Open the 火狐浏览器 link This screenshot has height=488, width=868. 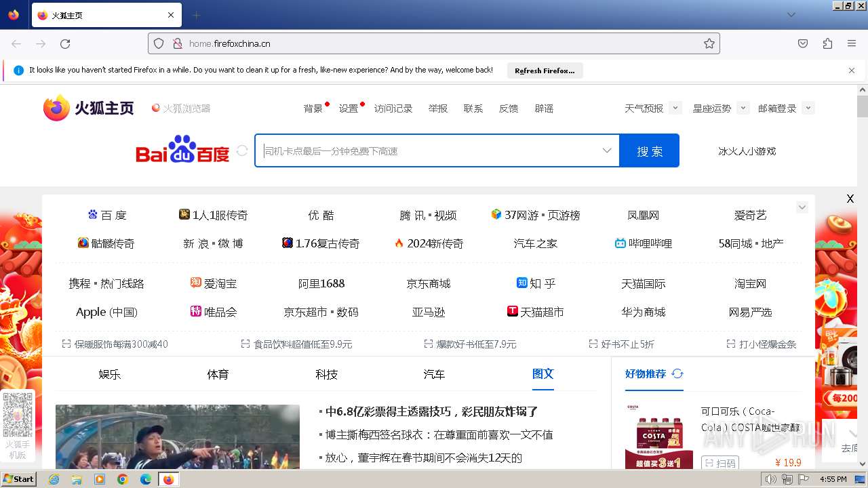pos(181,108)
